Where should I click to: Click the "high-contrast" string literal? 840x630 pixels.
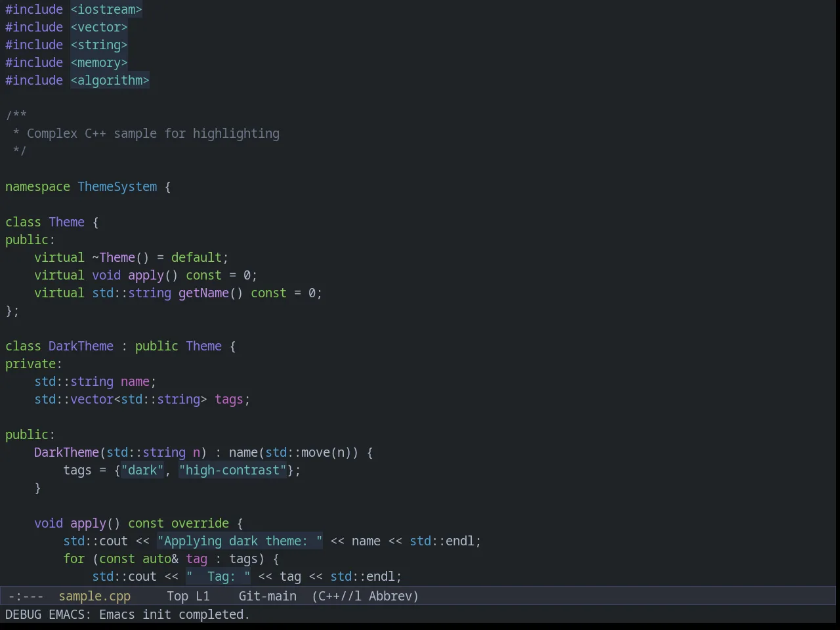point(233,470)
